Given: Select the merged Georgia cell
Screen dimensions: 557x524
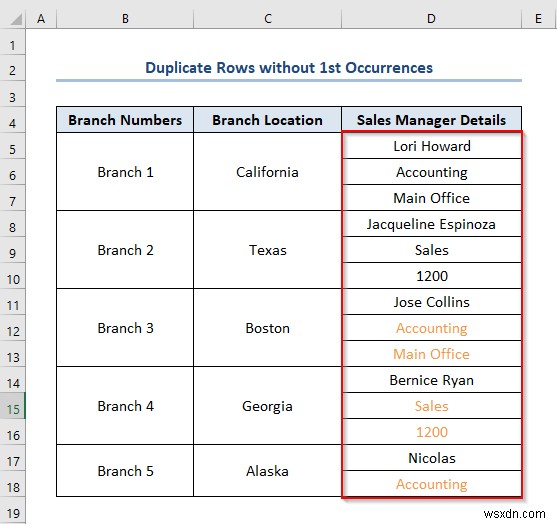Looking at the screenshot, I should 267,406.
